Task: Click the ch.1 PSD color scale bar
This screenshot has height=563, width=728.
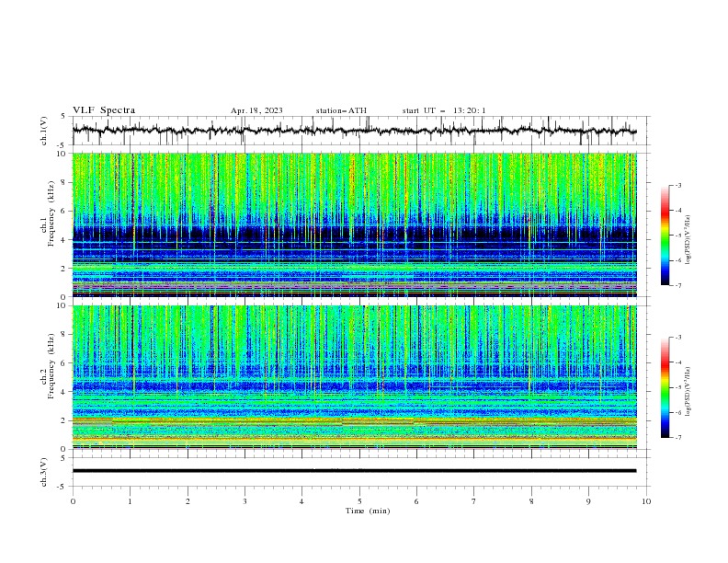Action: 665,236
